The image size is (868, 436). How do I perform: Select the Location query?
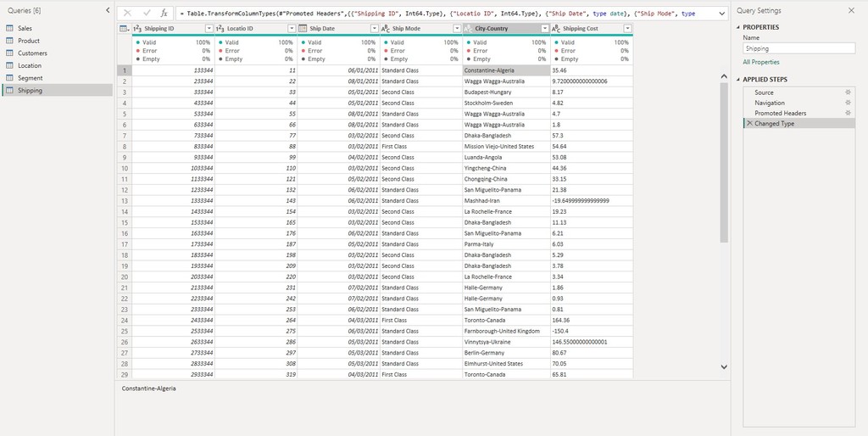57,65
